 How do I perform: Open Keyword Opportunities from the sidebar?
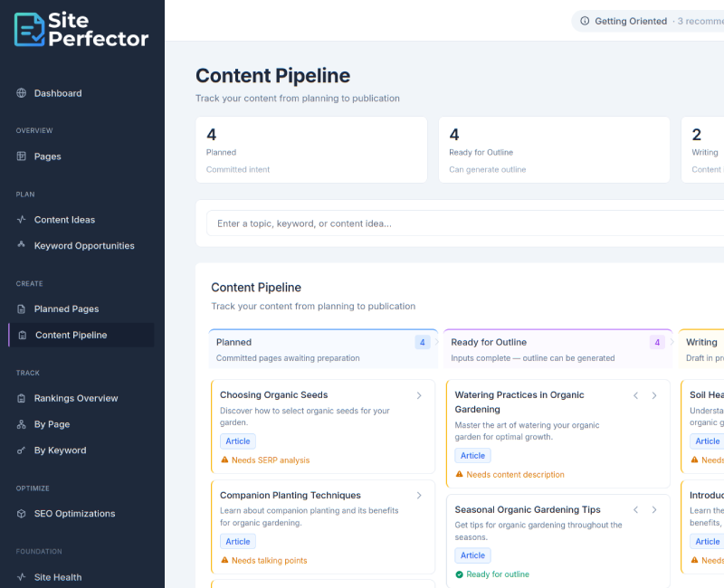[20, 246]
